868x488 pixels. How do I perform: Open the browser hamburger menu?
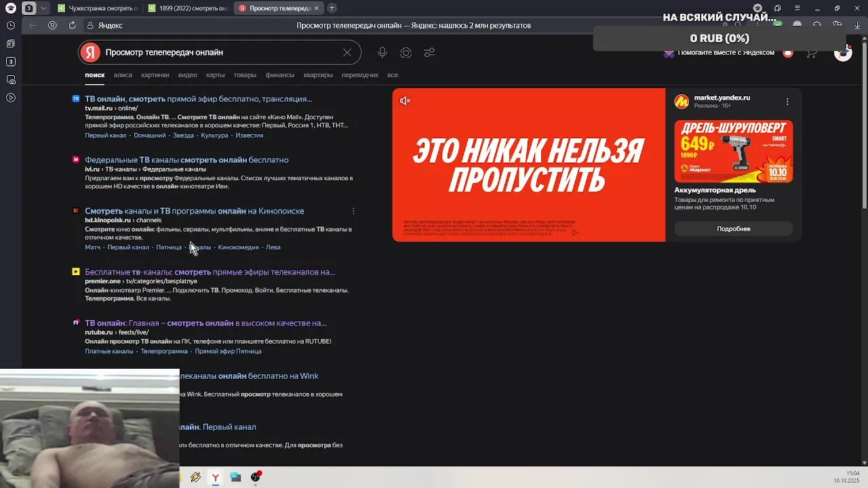point(797,8)
